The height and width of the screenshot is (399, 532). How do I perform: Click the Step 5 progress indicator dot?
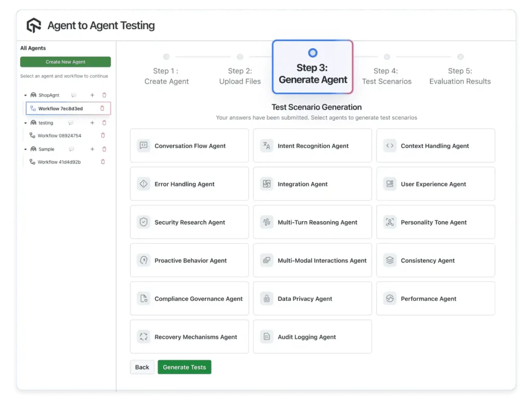click(460, 57)
